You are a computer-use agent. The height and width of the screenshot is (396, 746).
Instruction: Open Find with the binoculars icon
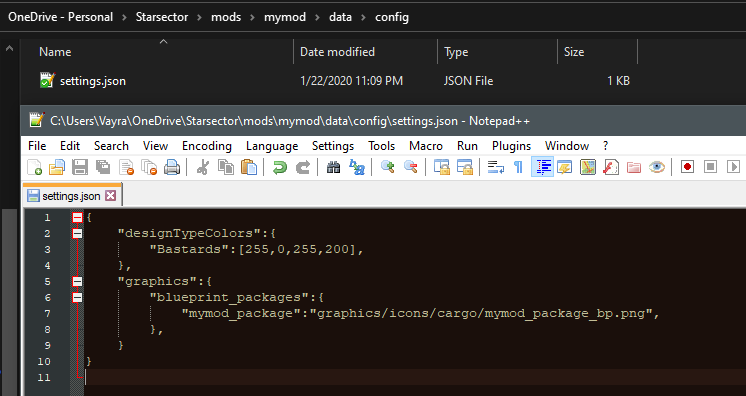point(334,167)
